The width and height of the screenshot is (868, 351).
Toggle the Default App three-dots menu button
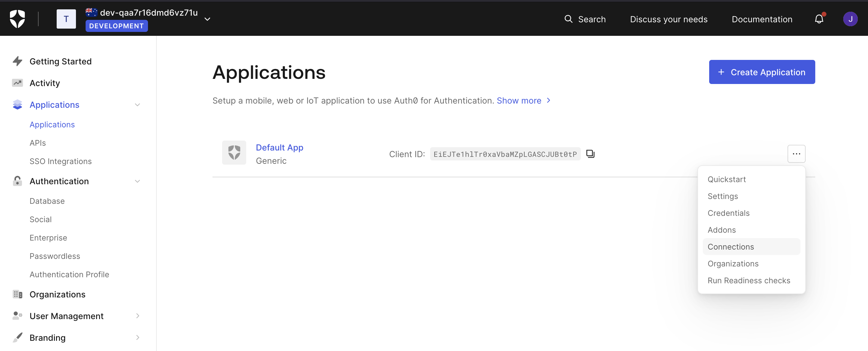click(796, 154)
